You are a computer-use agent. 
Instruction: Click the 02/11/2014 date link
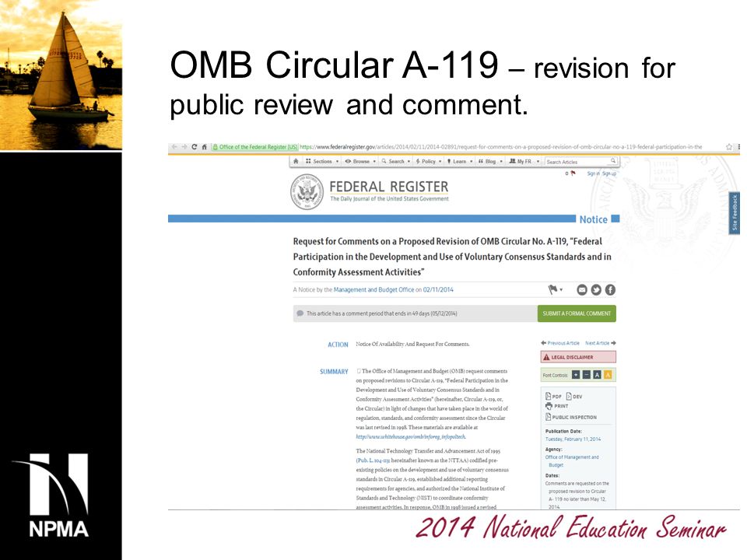coord(438,289)
